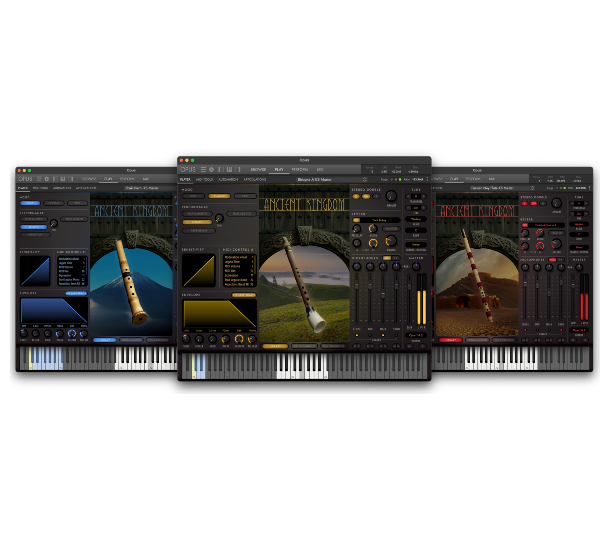Viewport: 600px width, 543px height.
Task: Toggle the reverb On button in the right red window
Action: click(525, 225)
